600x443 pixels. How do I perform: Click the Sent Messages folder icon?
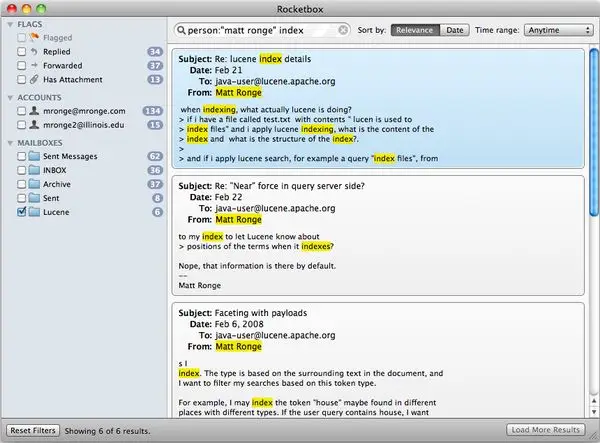[34, 156]
